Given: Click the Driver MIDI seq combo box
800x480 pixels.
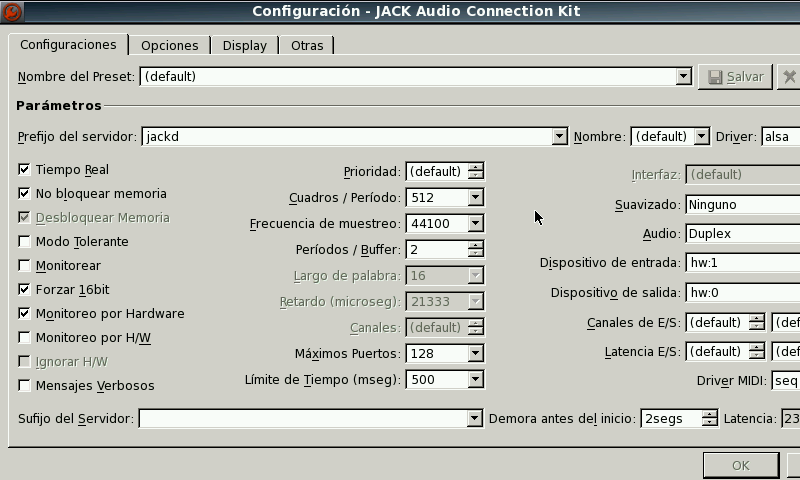Looking at the screenshot, I should pos(786,381).
